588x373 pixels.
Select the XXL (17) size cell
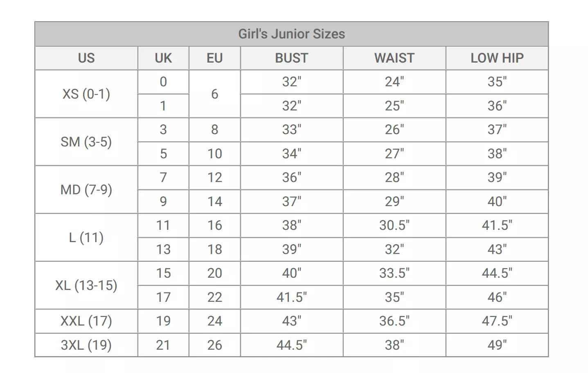tap(86, 321)
